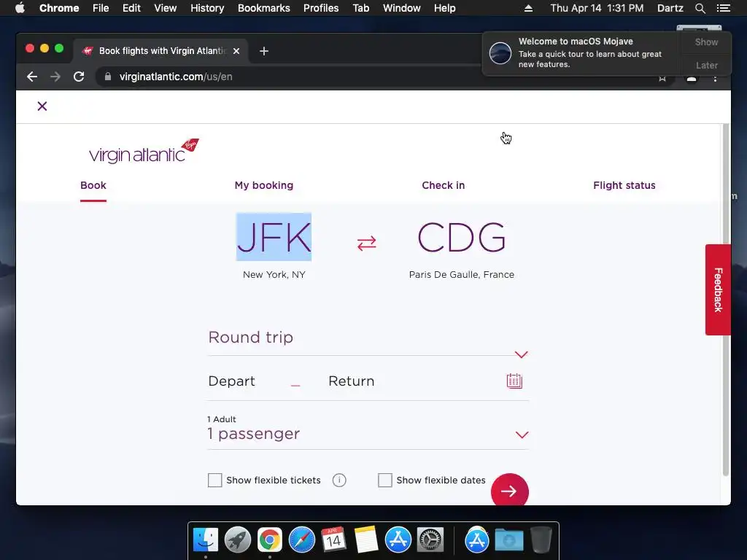Click the browser forward arrow
The height and width of the screenshot is (560, 747).
pyautogui.click(x=55, y=77)
